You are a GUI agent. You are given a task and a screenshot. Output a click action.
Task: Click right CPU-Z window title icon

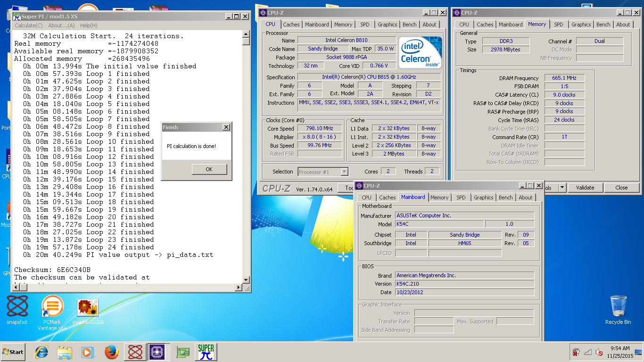[456, 13]
